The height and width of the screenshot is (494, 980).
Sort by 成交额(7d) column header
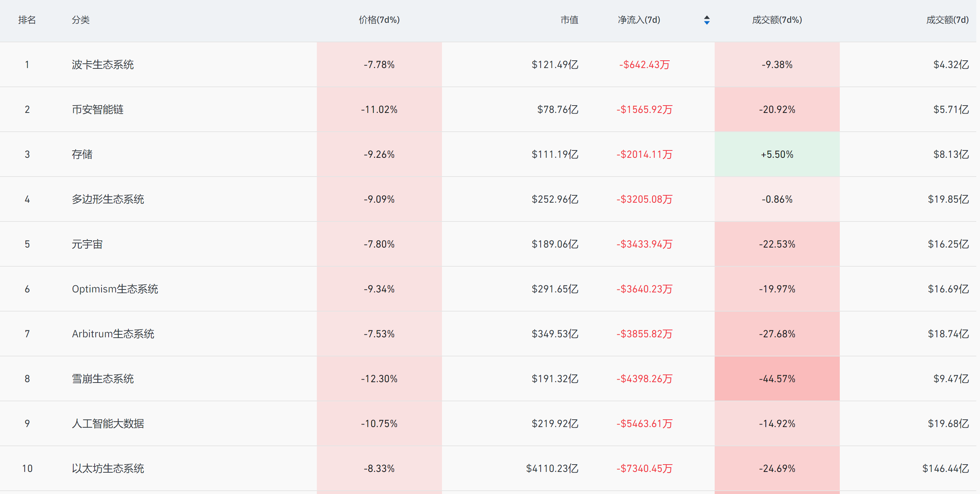pyautogui.click(x=947, y=20)
